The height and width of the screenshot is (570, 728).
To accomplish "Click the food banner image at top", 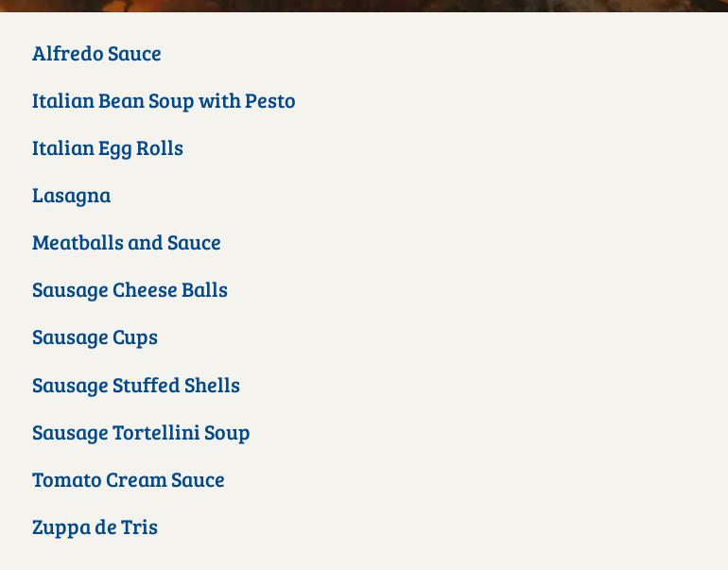I will 364,5.
